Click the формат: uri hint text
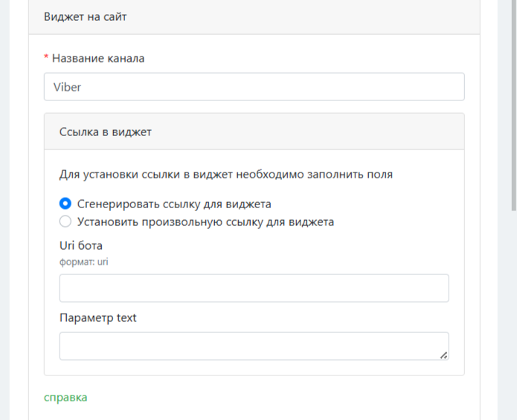517x420 pixels. [x=84, y=261]
